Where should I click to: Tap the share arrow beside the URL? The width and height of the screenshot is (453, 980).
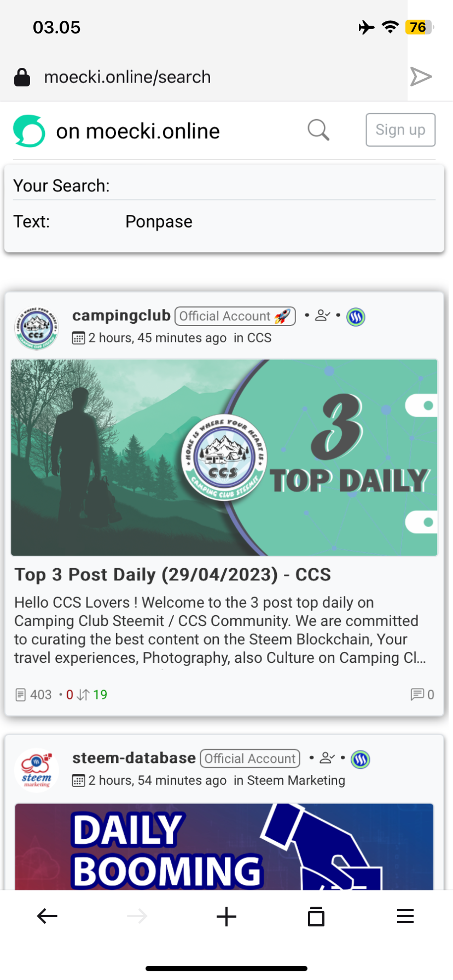[x=421, y=77]
